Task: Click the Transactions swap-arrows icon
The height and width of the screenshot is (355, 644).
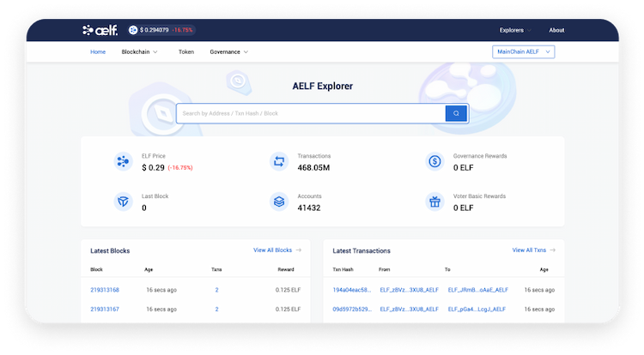Action: (x=279, y=161)
